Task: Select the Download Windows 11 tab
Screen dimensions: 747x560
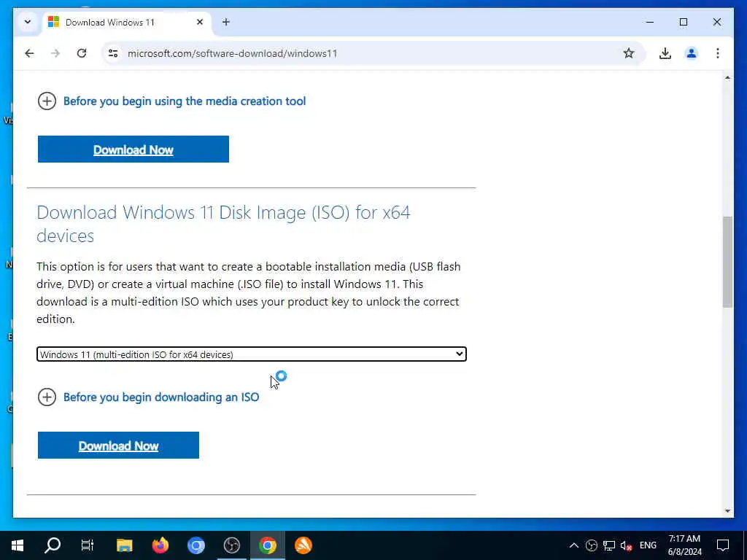Action: click(126, 22)
